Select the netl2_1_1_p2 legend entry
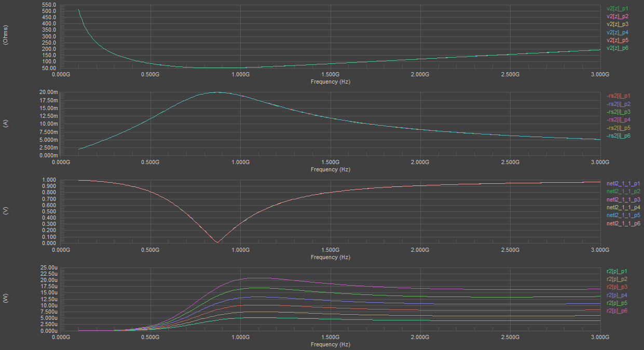Image resolution: width=644 pixels, height=350 pixels. pyautogui.click(x=622, y=191)
